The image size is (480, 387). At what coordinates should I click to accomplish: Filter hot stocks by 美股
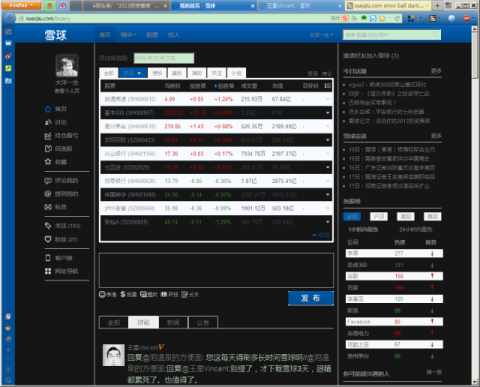[432, 217]
